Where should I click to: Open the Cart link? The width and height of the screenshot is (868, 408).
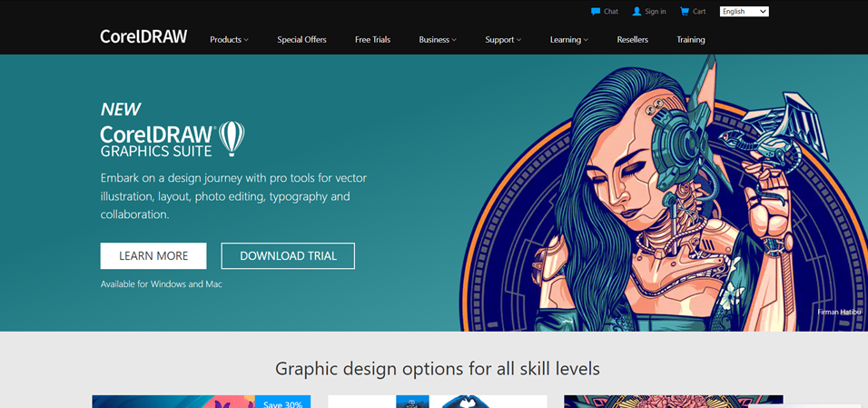tap(699, 12)
